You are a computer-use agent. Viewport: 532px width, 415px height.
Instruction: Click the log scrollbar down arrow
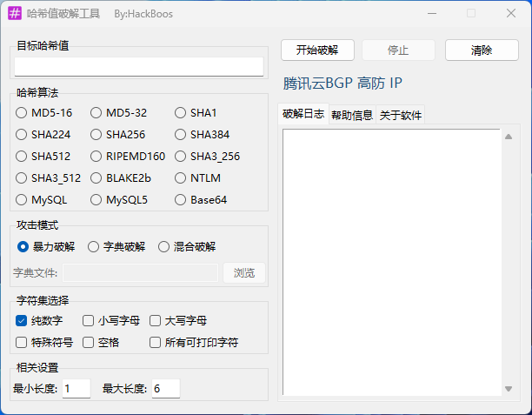coord(509,389)
